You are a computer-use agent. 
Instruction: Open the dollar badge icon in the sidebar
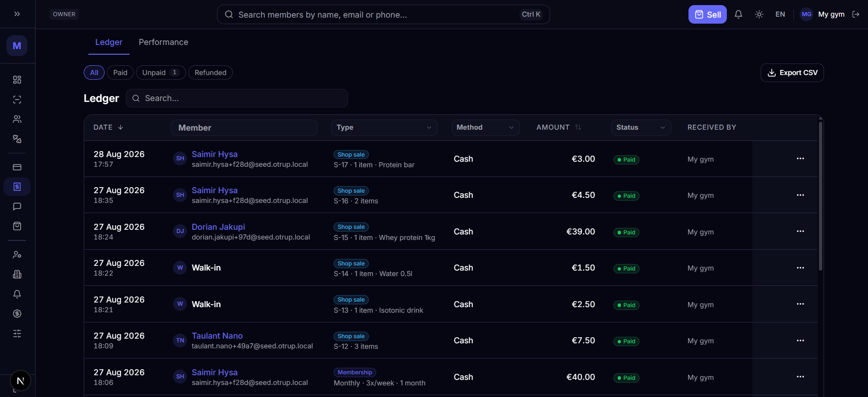coord(17,314)
